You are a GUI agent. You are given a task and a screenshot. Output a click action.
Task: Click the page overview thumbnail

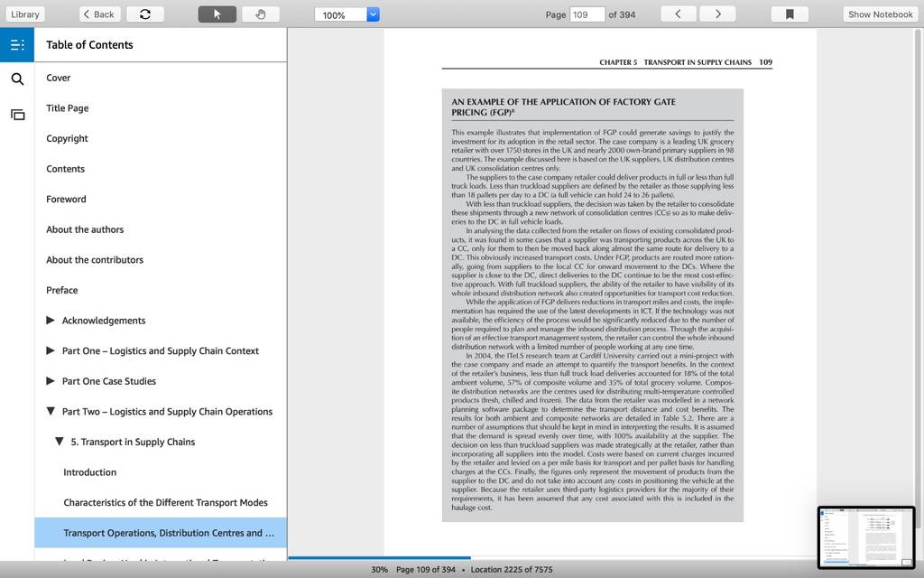pyautogui.click(x=866, y=536)
